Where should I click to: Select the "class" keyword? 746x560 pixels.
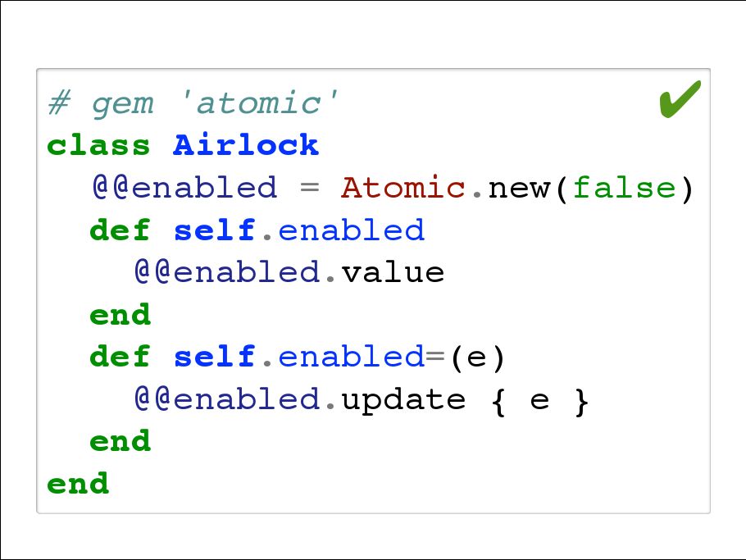98,146
